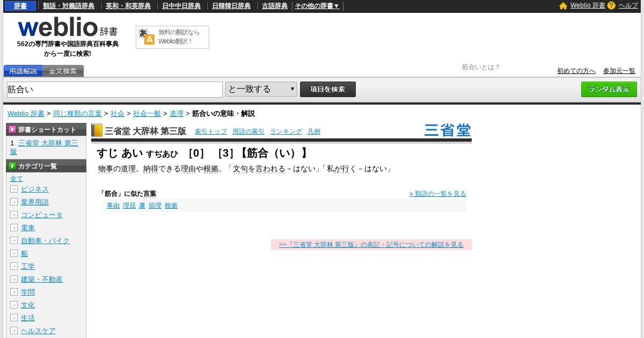Open the similar word 根拠 in similar words row
Image resolution: width=644 pixels, height=338 pixels.
pos(171,205)
